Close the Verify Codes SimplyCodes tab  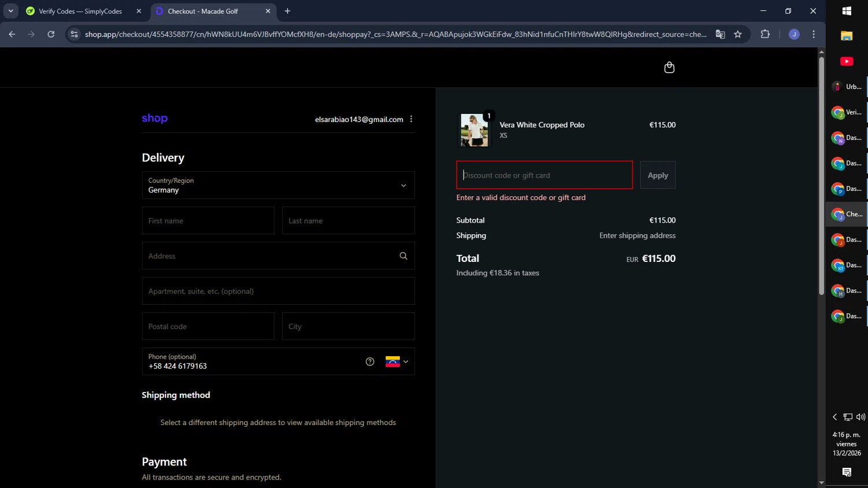(139, 11)
